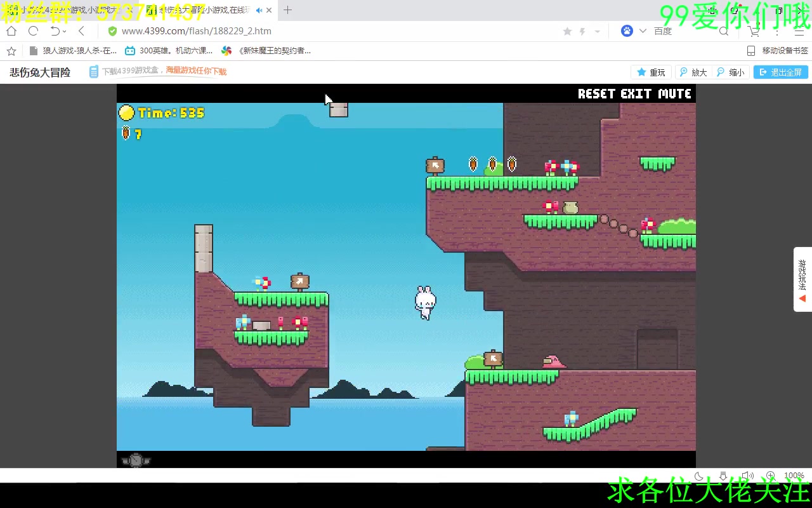Viewport: 812px width, 508px height.
Task: Click RESET in the game top bar
Action: 597,94
